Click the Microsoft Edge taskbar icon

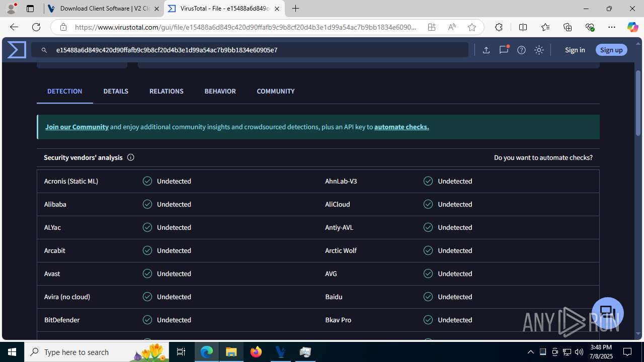(x=207, y=352)
